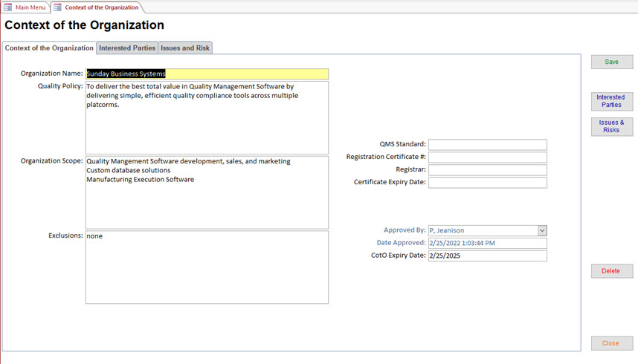Click the Certificate Expiry Date field
638x364 pixels.
(487, 182)
